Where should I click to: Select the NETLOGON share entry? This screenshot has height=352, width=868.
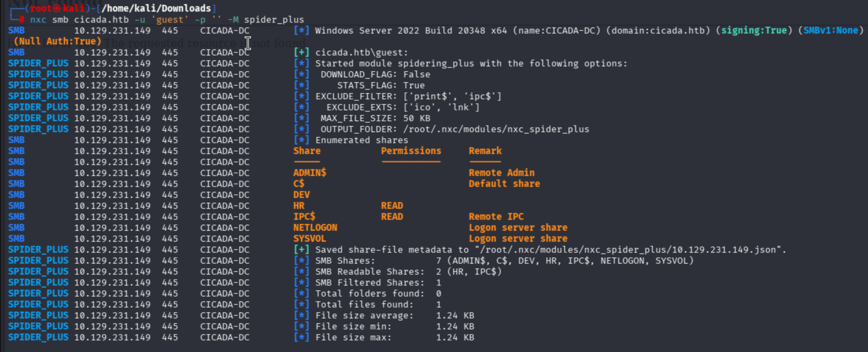(x=315, y=228)
